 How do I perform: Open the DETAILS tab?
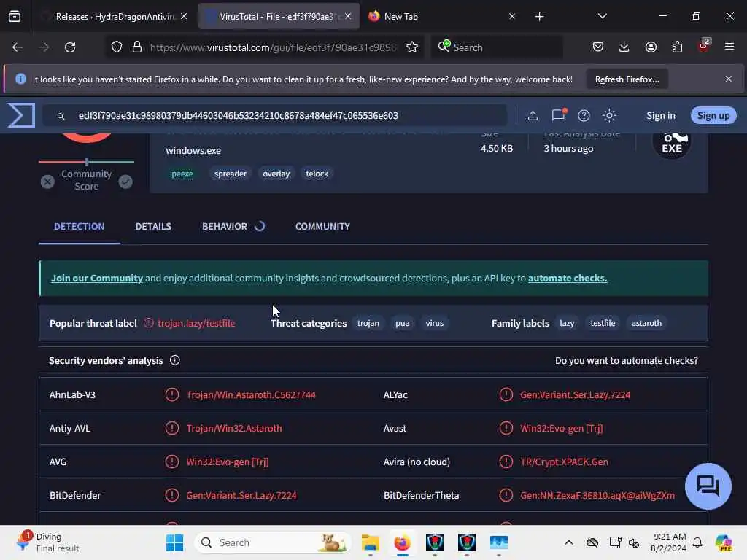153,227
